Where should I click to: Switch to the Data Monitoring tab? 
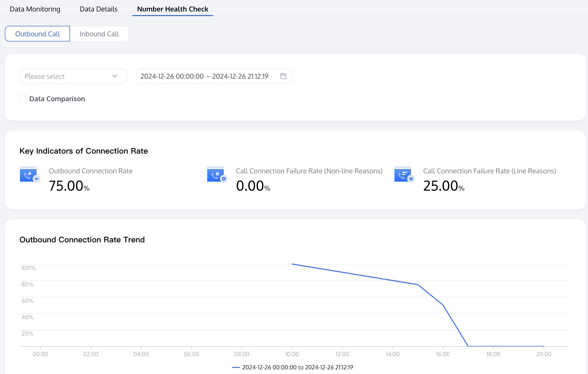35,9
